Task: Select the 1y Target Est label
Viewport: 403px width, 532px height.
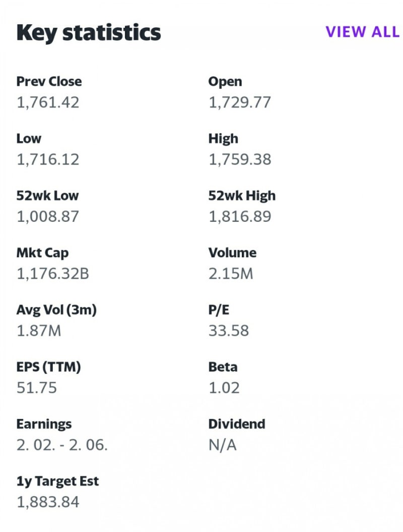Action: (x=57, y=481)
